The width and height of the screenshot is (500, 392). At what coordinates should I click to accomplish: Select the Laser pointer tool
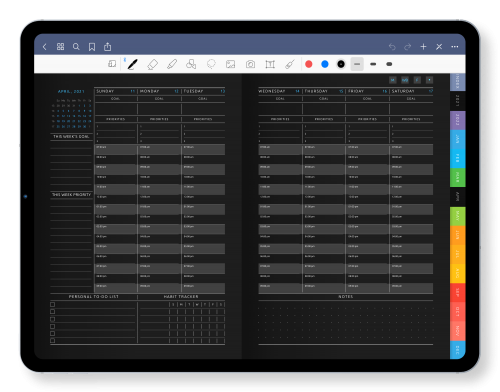[290, 64]
